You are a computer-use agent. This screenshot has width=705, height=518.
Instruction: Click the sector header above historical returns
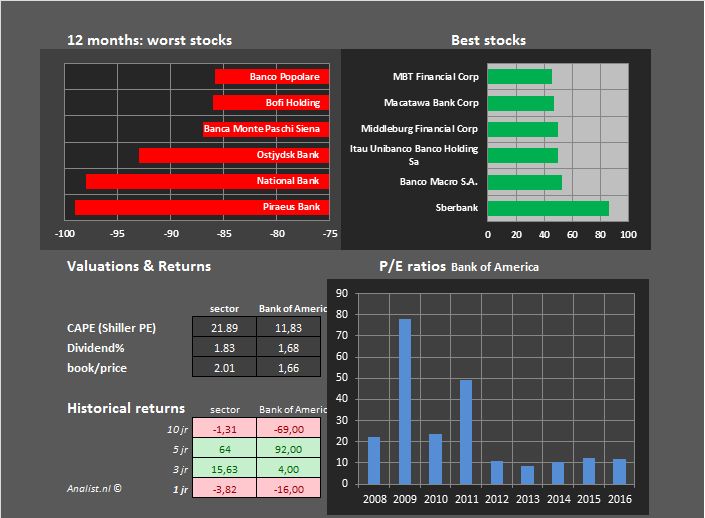(x=225, y=410)
